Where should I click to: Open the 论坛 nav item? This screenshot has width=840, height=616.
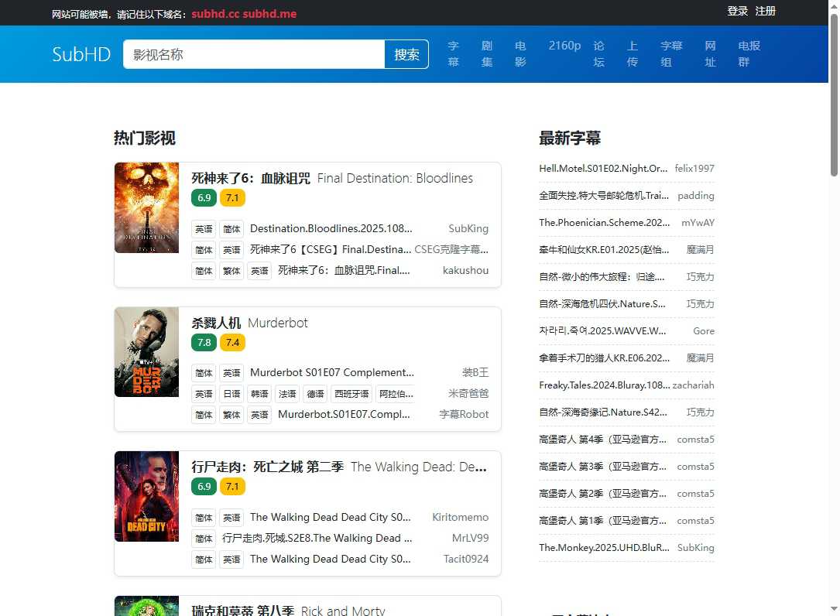point(599,53)
